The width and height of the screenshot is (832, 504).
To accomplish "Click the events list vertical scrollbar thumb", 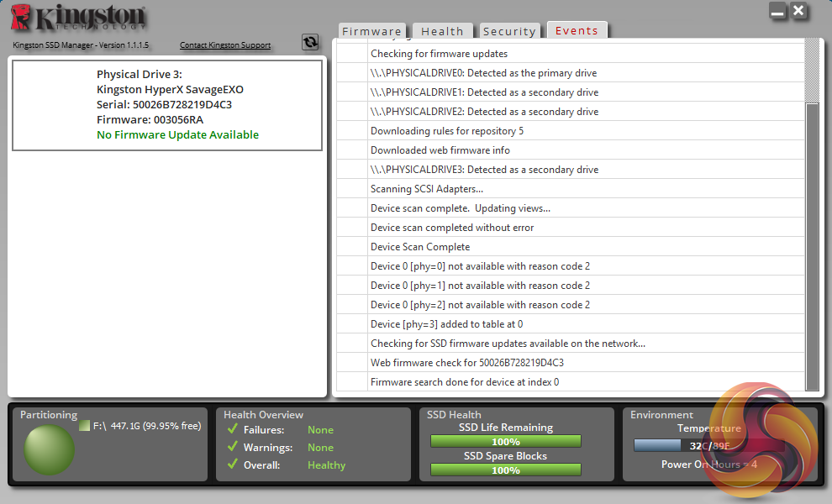I will coord(812,247).
